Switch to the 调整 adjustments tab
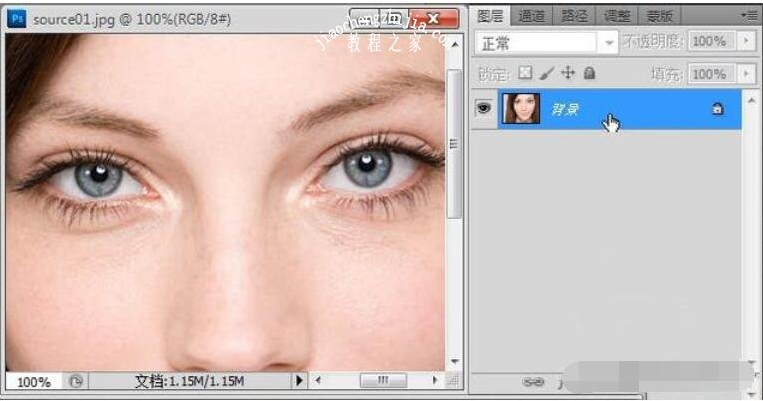The image size is (763, 401). pyautogui.click(x=617, y=16)
